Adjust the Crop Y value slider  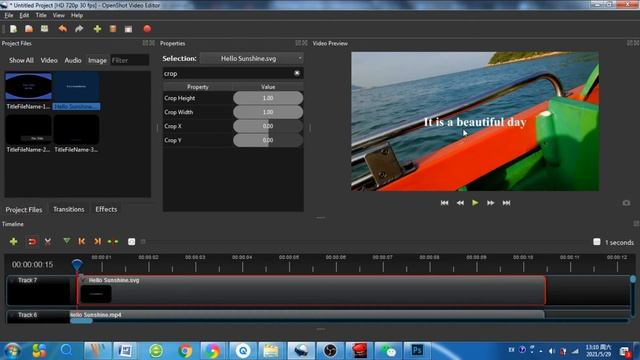[x=268, y=140]
